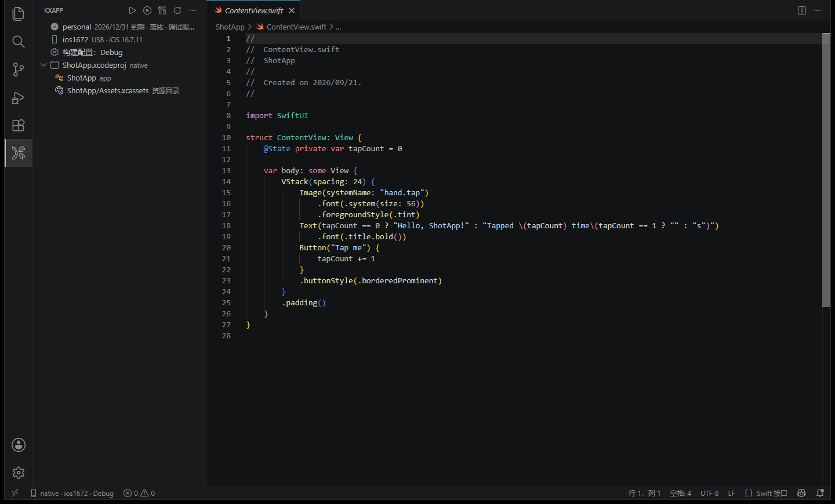Open the Manage settings gear
This screenshot has width=835, height=504.
19,473
